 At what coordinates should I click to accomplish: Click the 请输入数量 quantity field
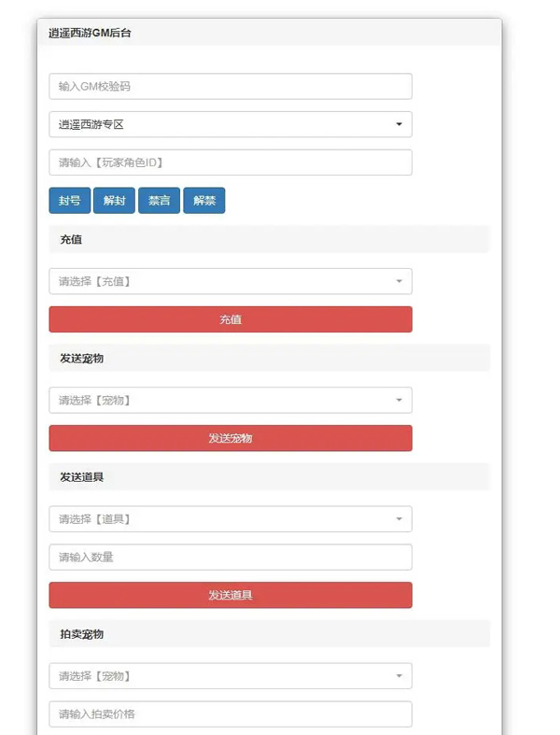point(230,558)
